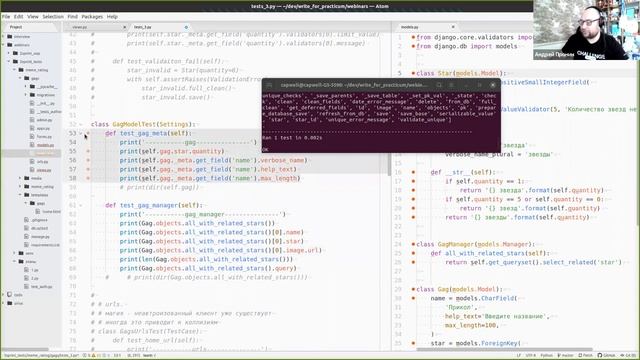Close the views.py tab
Image resolution: width=640 pixels, height=360 pixels.
pyautogui.click(x=124, y=27)
